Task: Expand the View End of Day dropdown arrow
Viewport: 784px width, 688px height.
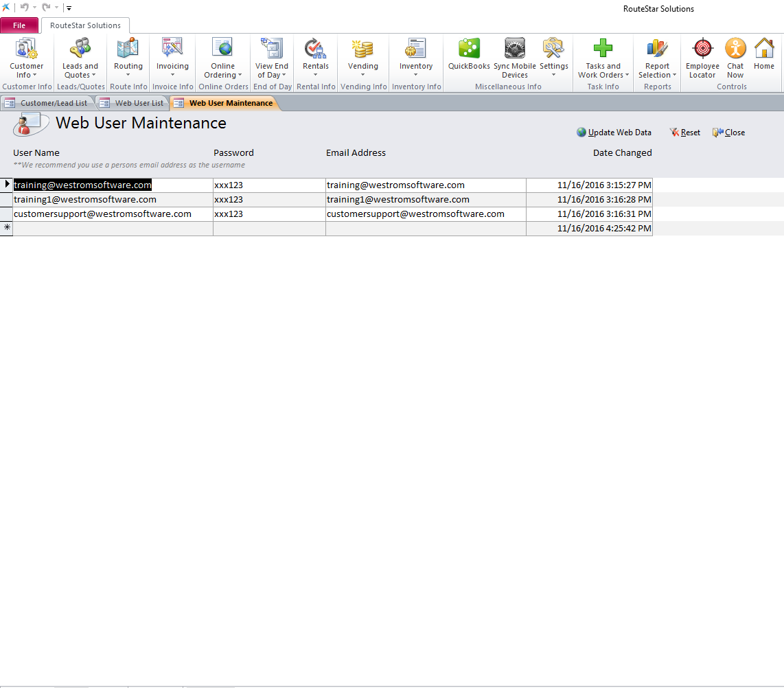Action: [284, 75]
